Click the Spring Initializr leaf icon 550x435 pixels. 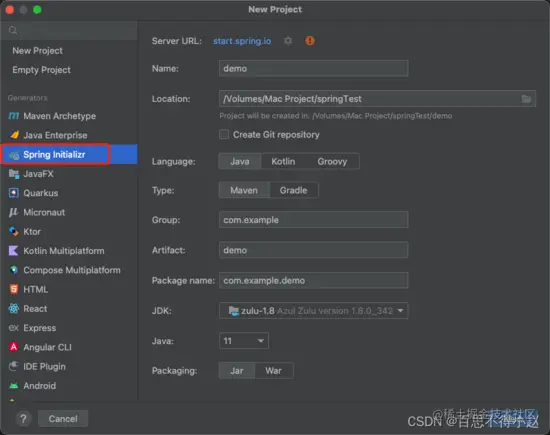(14, 155)
